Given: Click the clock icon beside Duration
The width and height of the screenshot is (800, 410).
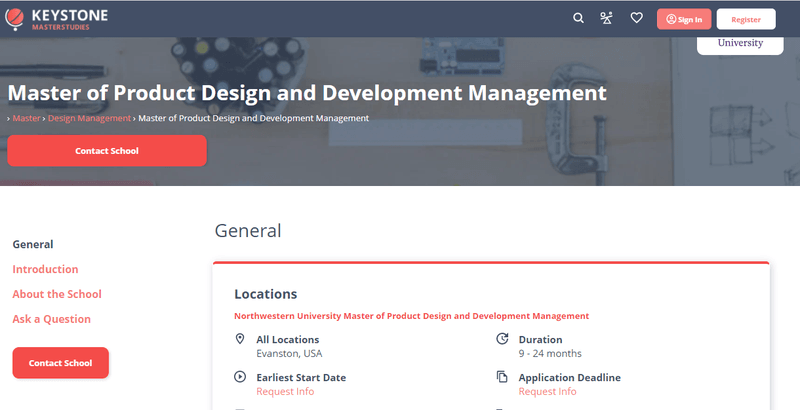Looking at the screenshot, I should coord(503,339).
